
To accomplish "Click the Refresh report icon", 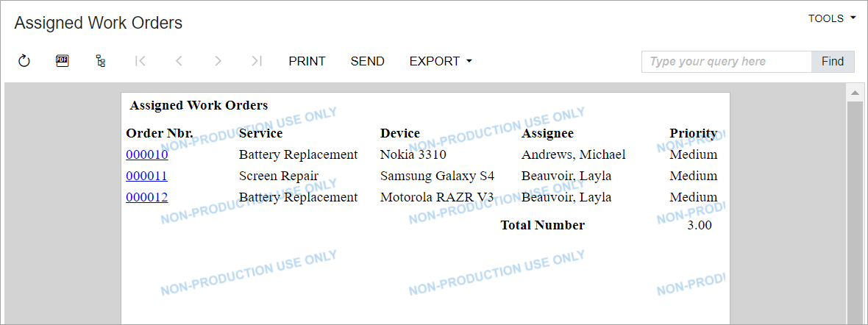I will (24, 61).
